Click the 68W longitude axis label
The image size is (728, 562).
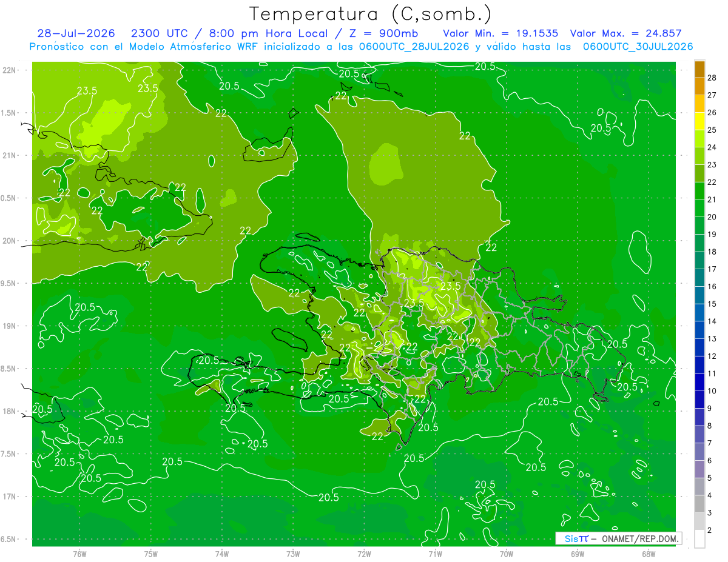tap(649, 554)
